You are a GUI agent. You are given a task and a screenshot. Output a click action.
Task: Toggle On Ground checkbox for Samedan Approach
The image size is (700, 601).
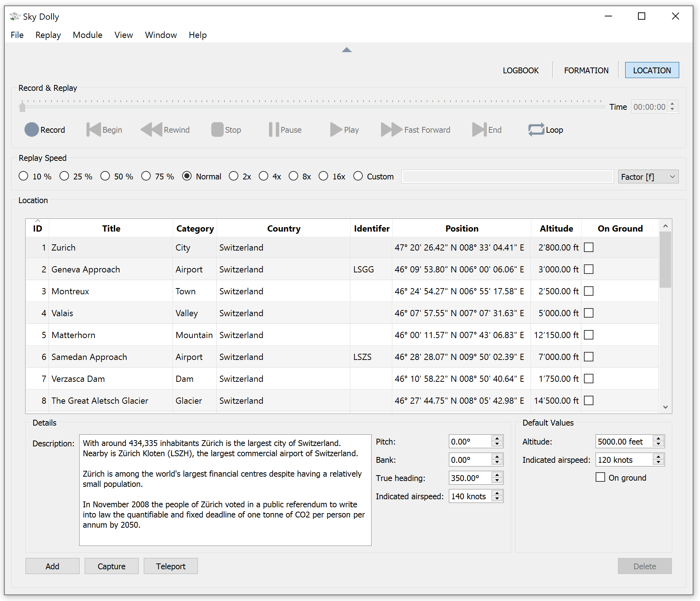coord(589,357)
